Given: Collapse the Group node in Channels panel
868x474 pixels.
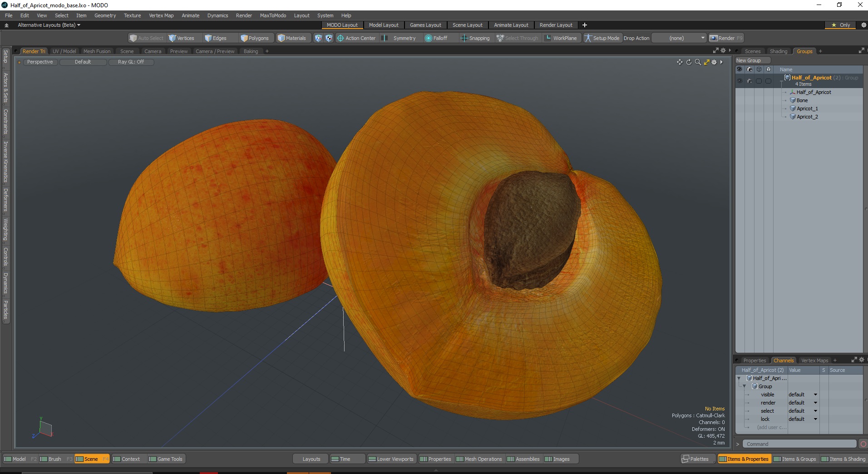Looking at the screenshot, I should (x=745, y=386).
